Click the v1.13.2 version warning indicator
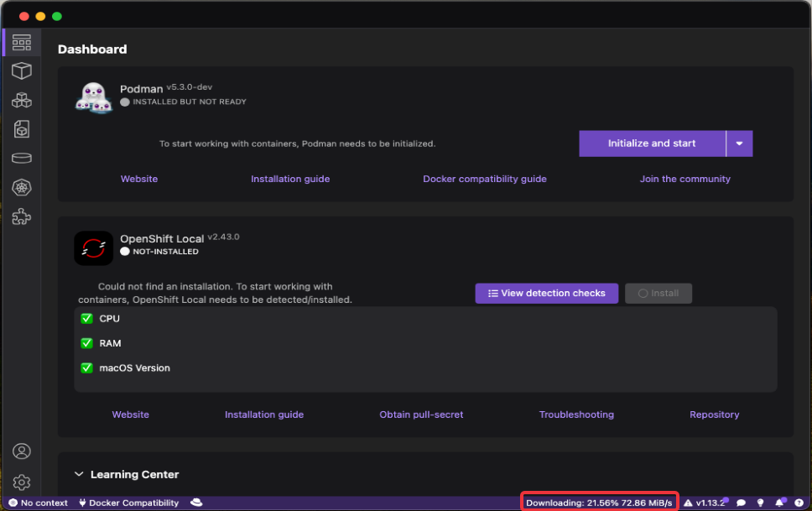The height and width of the screenshot is (511, 812). (x=705, y=503)
